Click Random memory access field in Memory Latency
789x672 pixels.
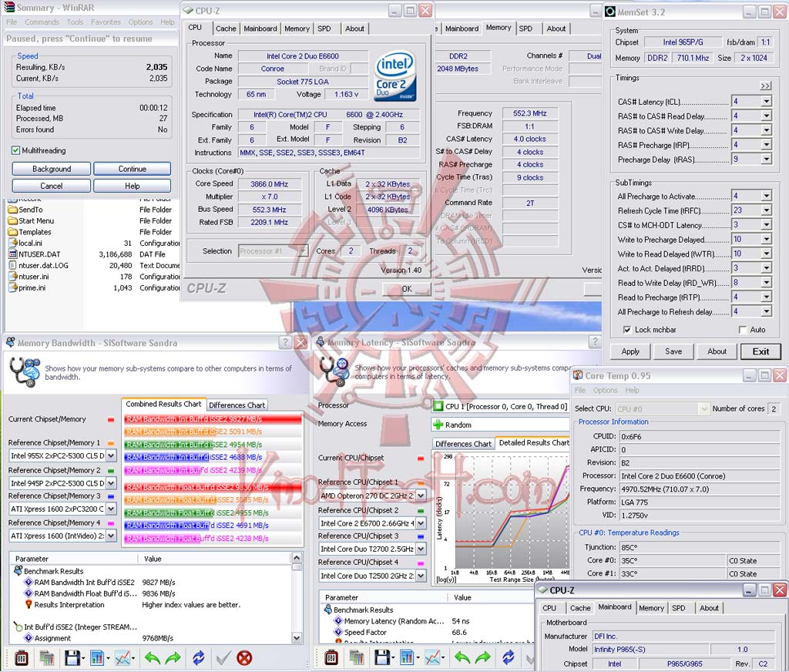[x=501, y=425]
